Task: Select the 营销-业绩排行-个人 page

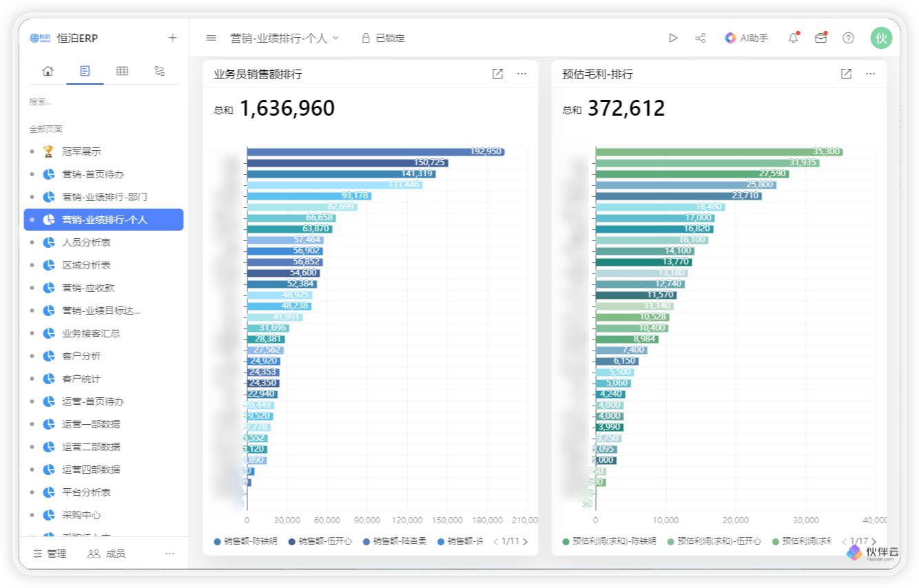Action: [x=103, y=220]
